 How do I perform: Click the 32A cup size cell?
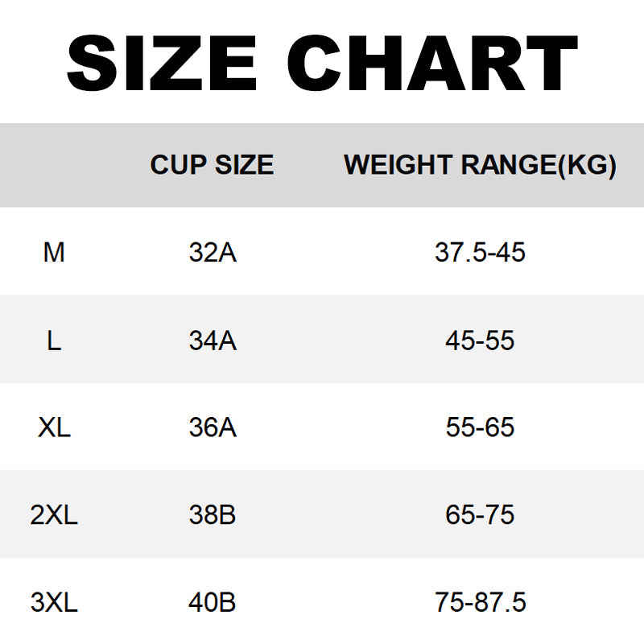[213, 253]
